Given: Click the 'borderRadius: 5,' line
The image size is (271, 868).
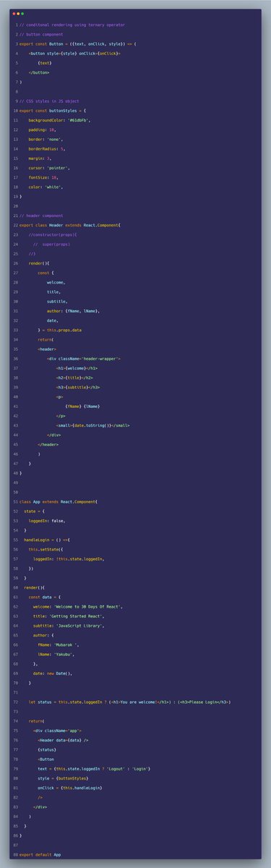Looking at the screenshot, I should (x=47, y=148).
